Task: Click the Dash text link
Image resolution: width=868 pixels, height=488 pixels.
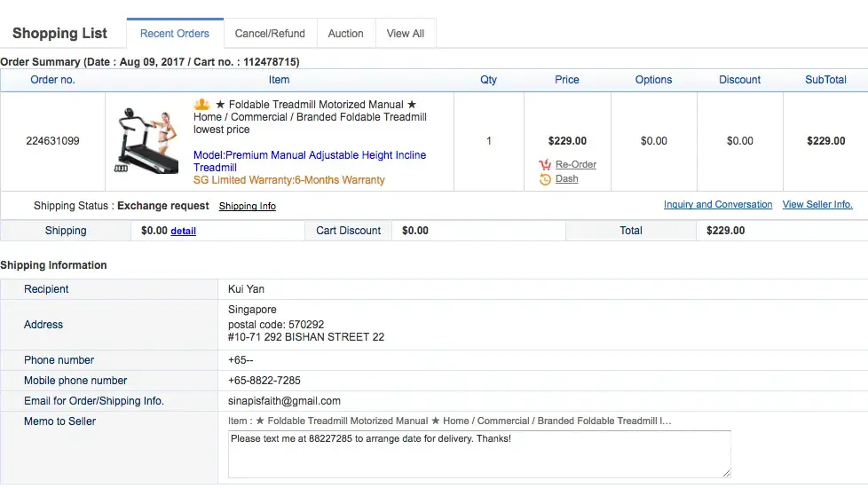Action: pyautogui.click(x=566, y=179)
